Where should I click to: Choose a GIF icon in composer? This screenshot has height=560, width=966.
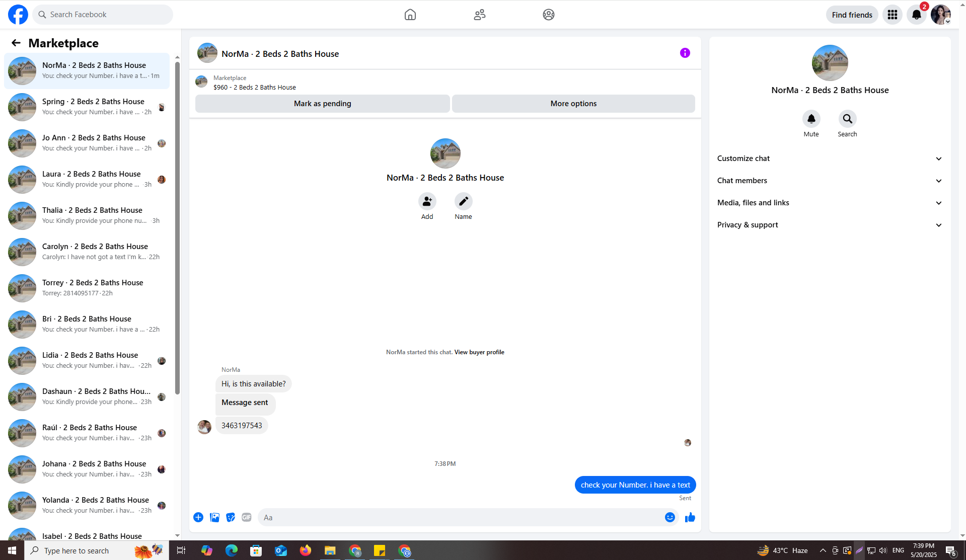(247, 517)
